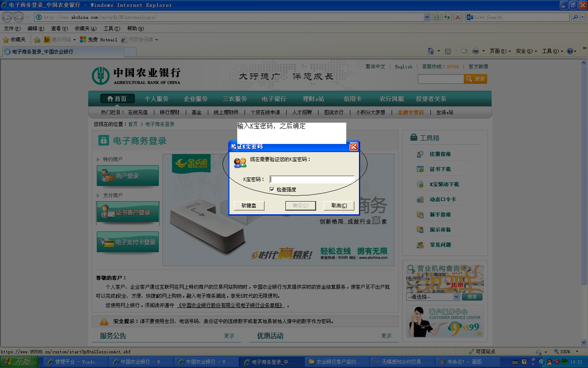Click the Windows 开始 Start button
This screenshot has height=368, width=588.
(x=19, y=362)
